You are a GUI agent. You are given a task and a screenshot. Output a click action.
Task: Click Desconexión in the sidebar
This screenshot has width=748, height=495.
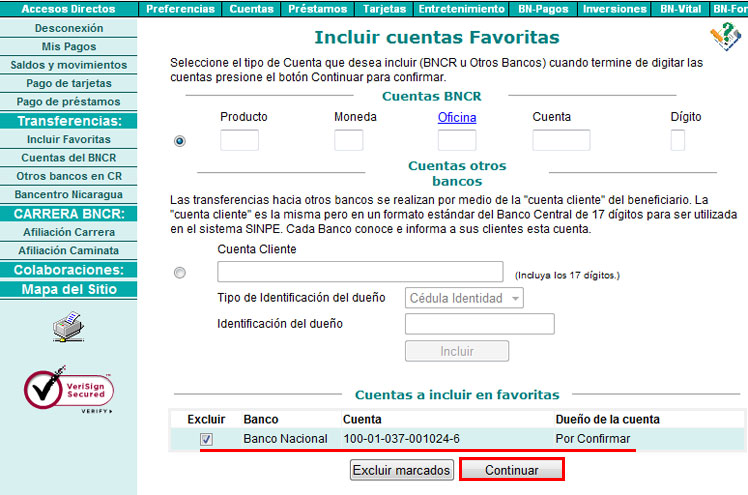point(69,28)
